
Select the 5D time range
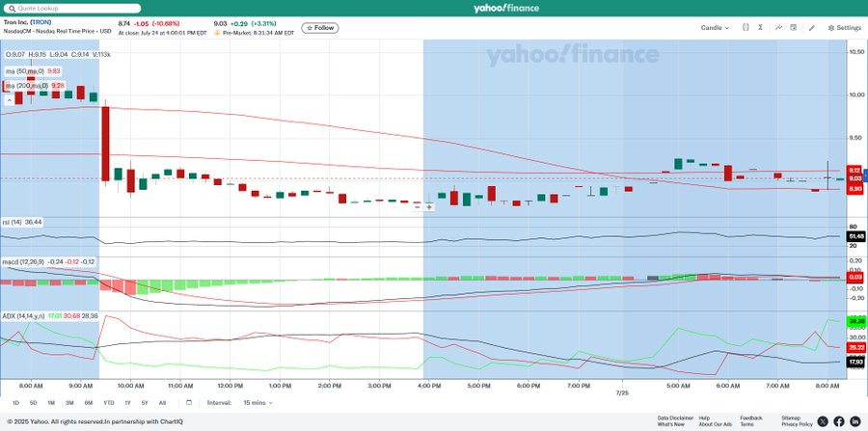33,403
